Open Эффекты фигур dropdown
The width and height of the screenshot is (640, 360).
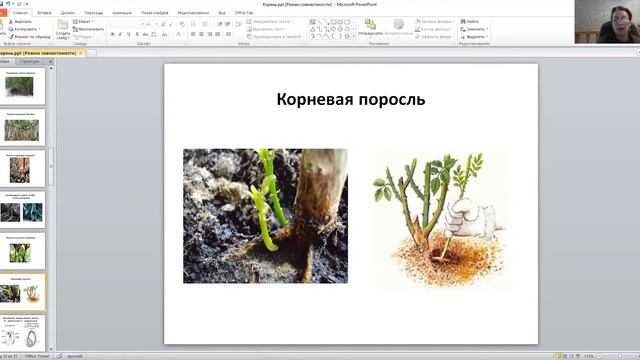point(434,37)
